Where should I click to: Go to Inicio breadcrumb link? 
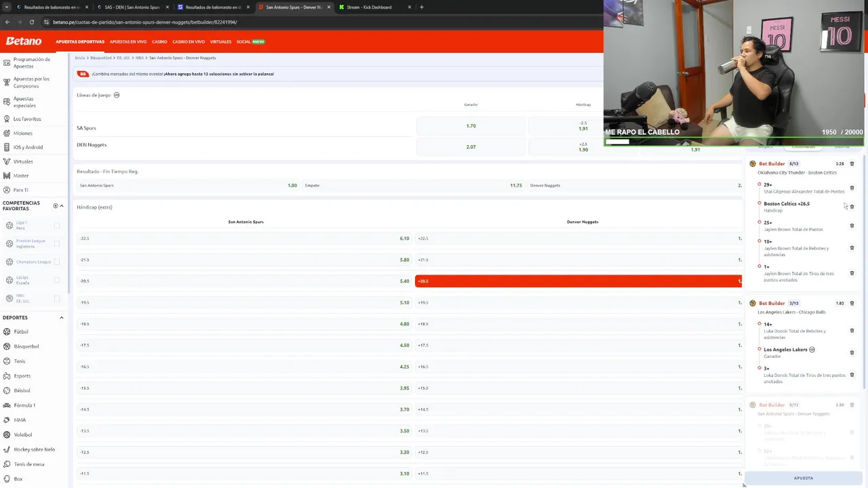click(79, 58)
